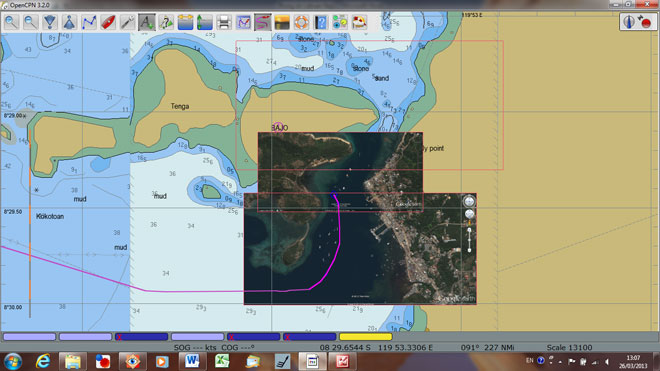Open the help question mark book

321,22
